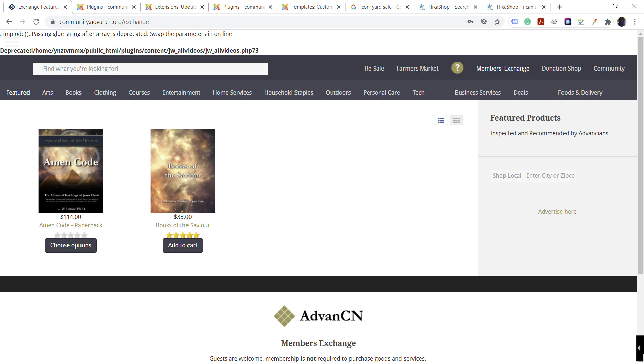Click the AdvanCN diamond logo
Viewport: 644px width, 362px height.
click(x=284, y=316)
